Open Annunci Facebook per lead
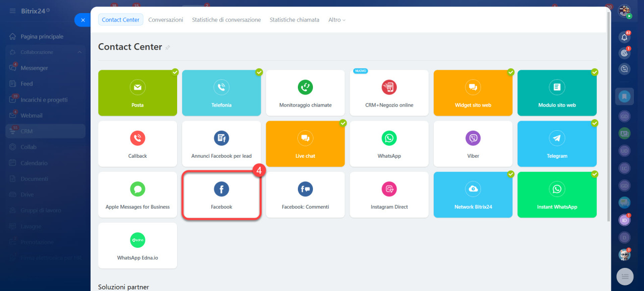 point(221,144)
